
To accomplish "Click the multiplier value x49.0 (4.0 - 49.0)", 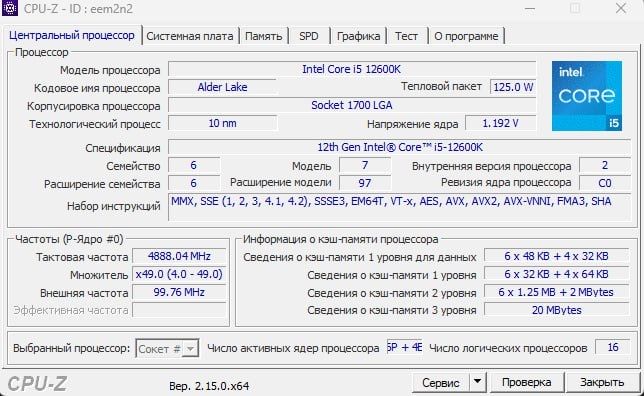I will click(x=179, y=274).
